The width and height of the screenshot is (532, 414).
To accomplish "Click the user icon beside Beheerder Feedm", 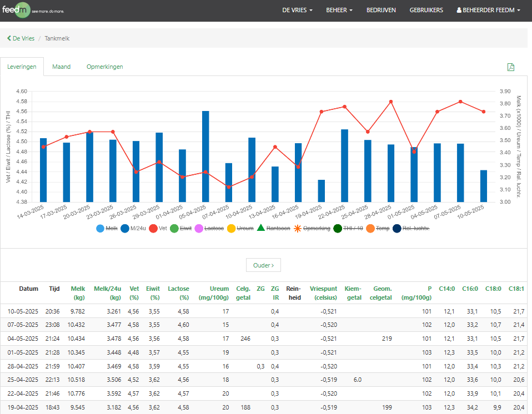I will click(459, 11).
